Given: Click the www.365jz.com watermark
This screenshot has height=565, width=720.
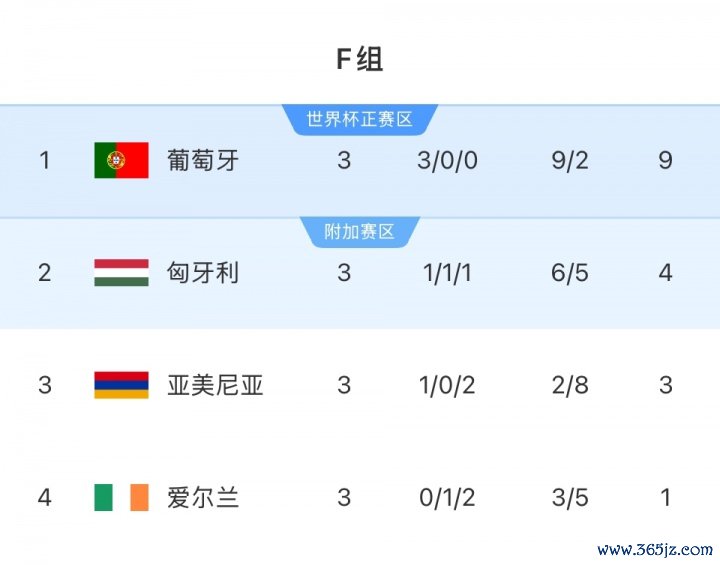Looking at the screenshot, I should 655,550.
